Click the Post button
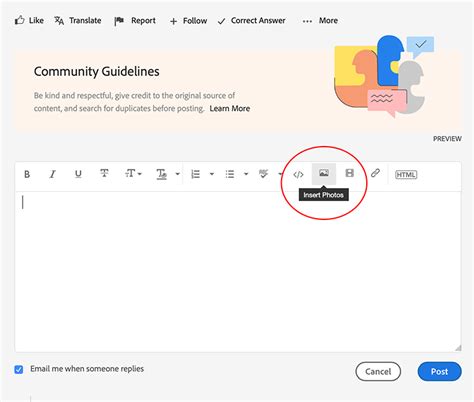 [439, 371]
